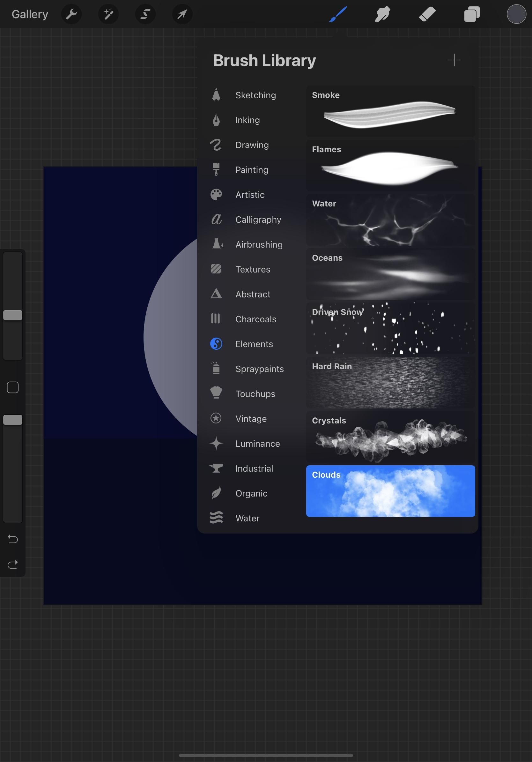Adjust the brush size slider handle
Image resolution: width=532 pixels, height=762 pixels.
tap(13, 315)
